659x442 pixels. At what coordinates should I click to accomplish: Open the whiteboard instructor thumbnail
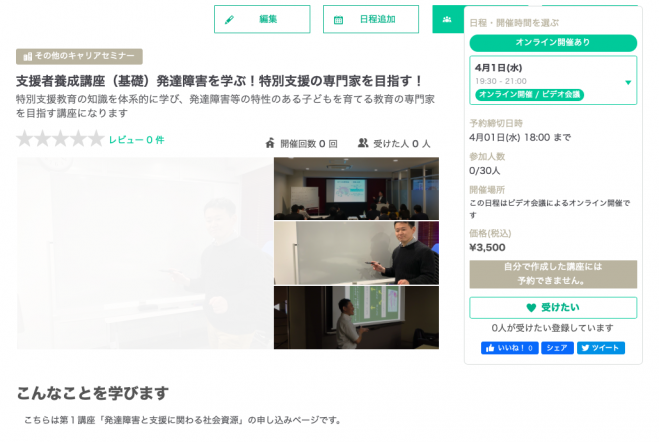click(356, 253)
